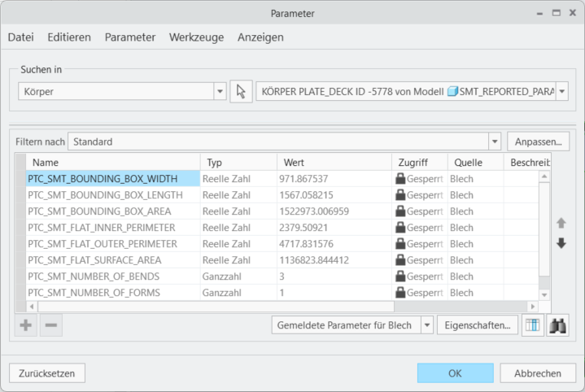Click the lock icon in NUMBER_OF_BENDS row
Image resolution: width=585 pixels, height=392 pixels.
click(400, 276)
